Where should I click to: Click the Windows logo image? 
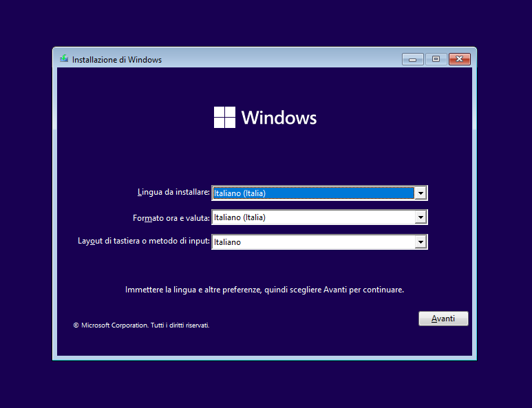266,118
